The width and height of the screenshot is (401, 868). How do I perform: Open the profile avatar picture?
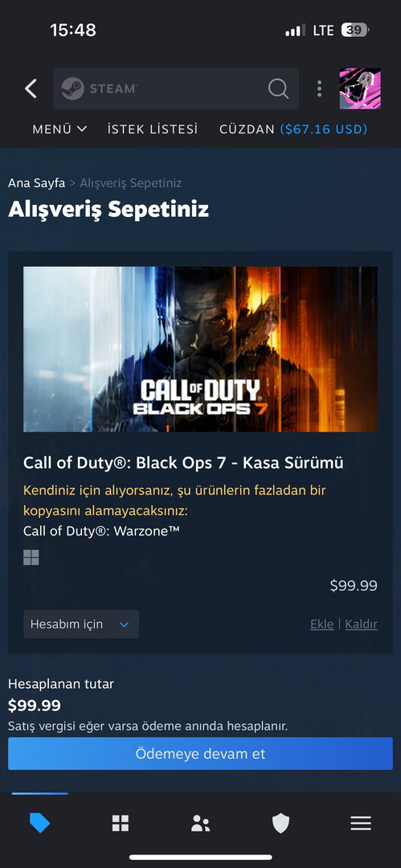click(x=360, y=88)
